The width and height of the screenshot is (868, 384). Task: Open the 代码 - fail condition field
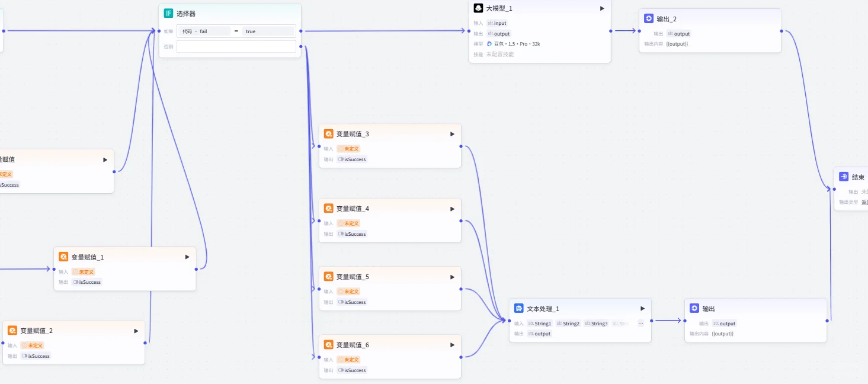204,31
